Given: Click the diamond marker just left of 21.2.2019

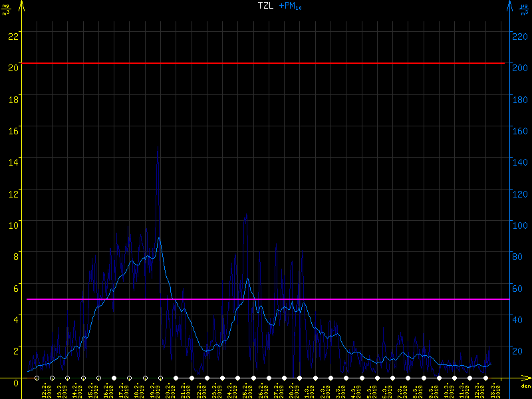Looking at the screenshot, I should [176, 378].
